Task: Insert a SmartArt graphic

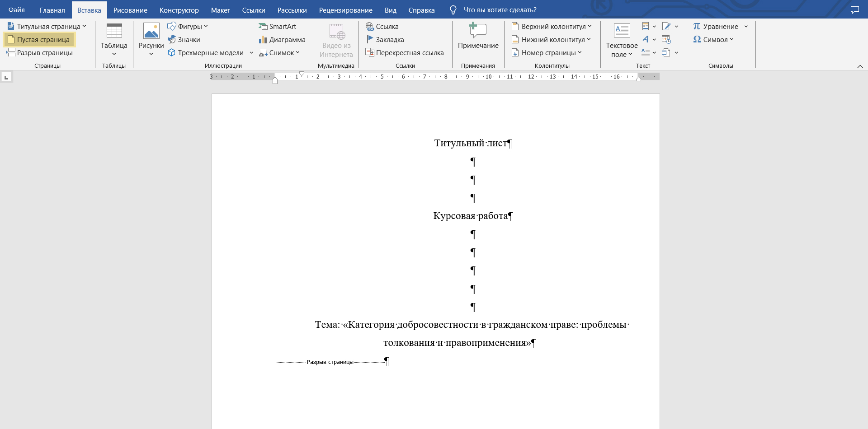Action: point(278,26)
